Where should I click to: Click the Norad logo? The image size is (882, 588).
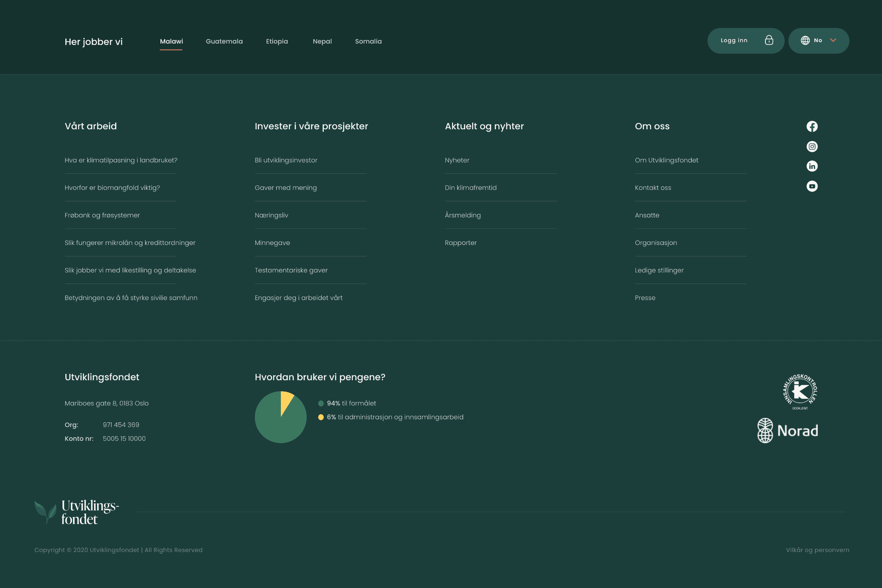(x=788, y=430)
